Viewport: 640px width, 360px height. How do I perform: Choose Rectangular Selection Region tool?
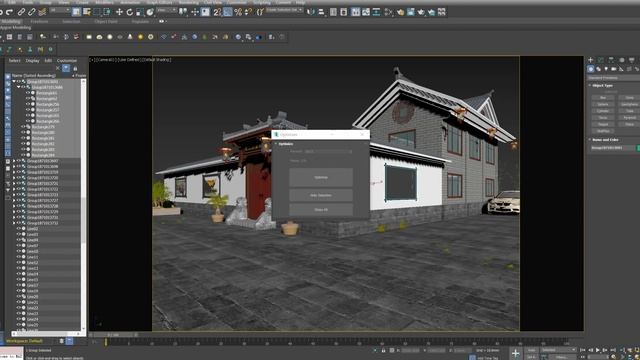coord(97,12)
